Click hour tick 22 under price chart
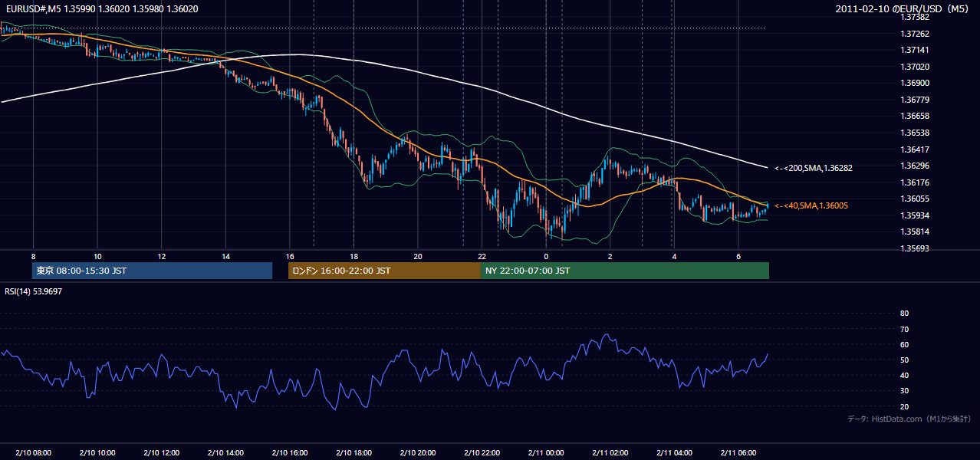 (482, 255)
